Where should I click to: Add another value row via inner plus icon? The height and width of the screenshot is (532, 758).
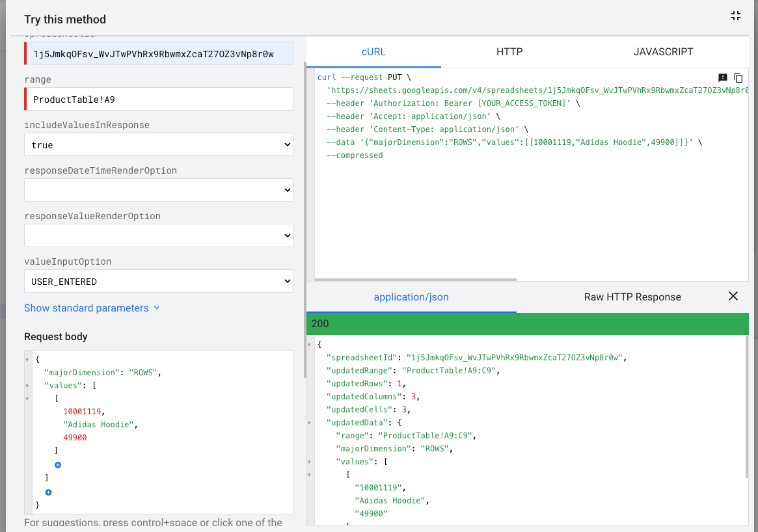tap(58, 465)
